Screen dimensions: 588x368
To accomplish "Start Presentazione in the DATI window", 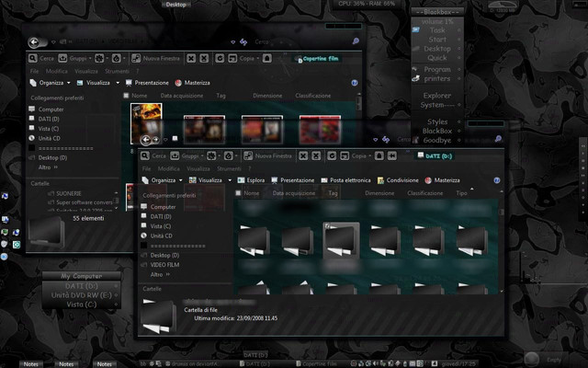I will click(x=293, y=180).
